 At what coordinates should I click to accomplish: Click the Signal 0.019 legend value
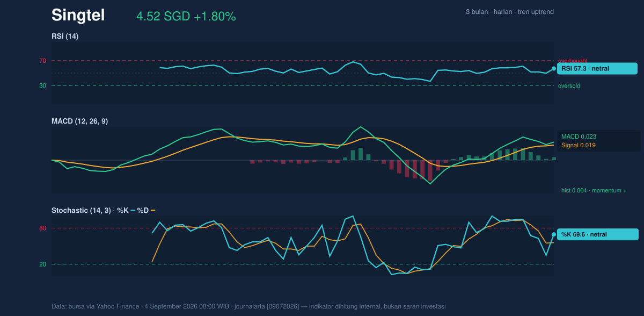[x=579, y=145]
